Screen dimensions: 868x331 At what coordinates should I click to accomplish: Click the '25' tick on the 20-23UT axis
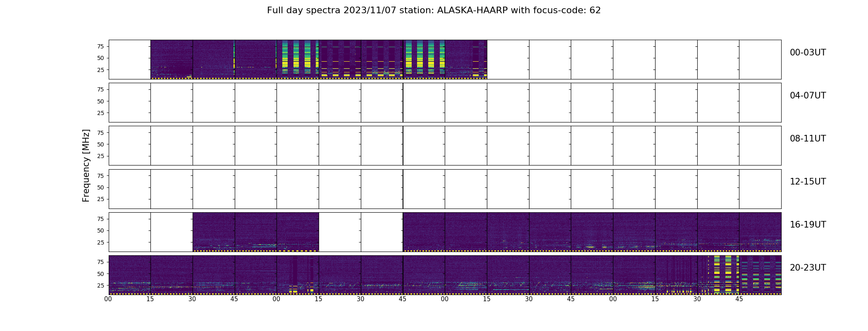tap(100, 285)
